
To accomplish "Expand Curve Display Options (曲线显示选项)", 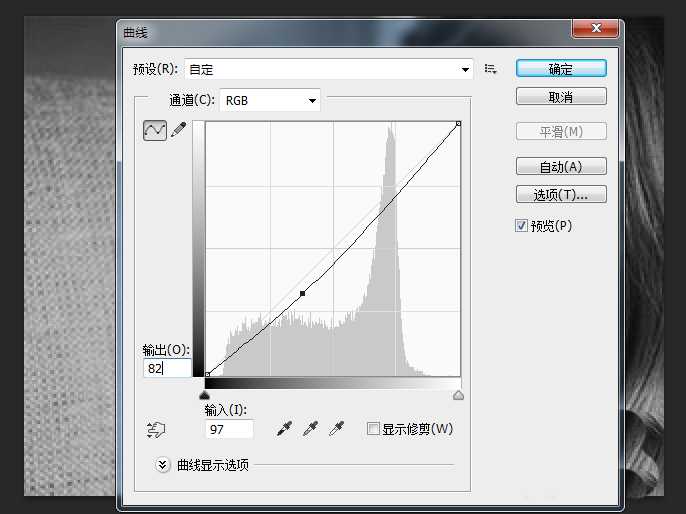I will [164, 465].
